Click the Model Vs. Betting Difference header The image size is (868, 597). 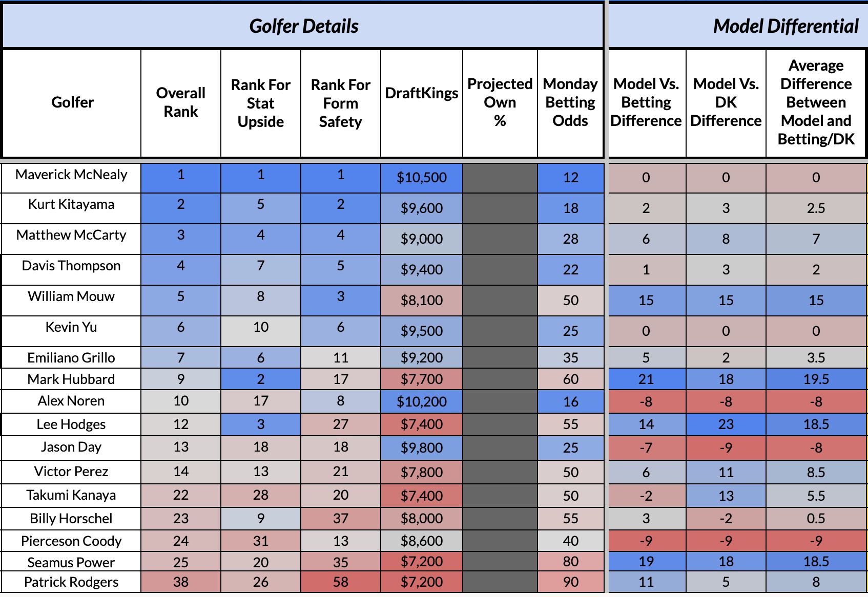click(646, 102)
